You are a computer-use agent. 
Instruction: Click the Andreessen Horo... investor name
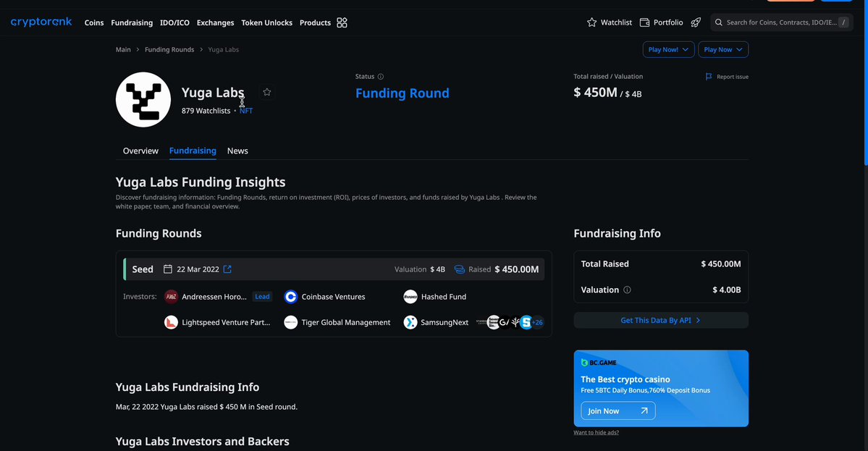(214, 297)
